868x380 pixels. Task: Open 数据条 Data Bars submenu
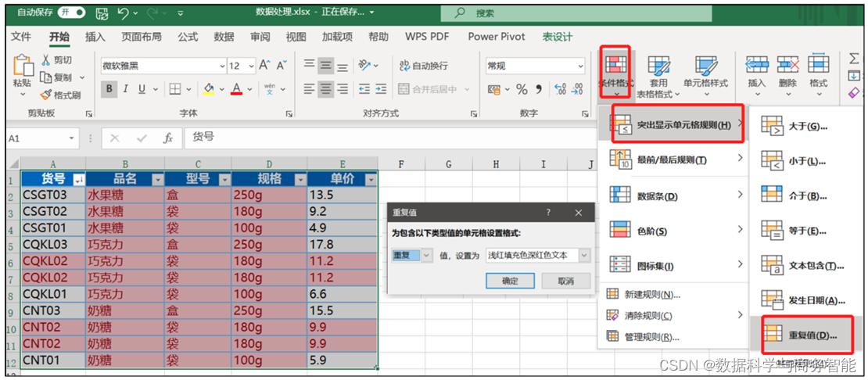point(674,195)
